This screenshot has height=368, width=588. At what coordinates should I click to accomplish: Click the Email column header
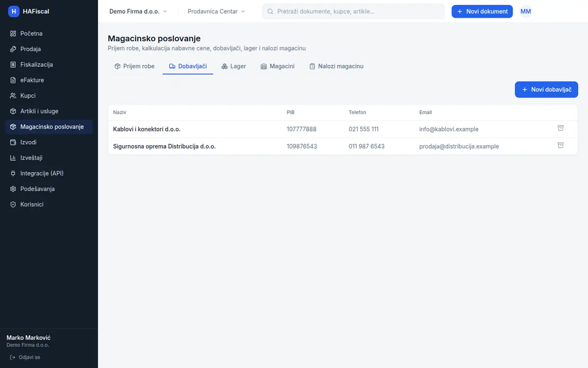426,112
